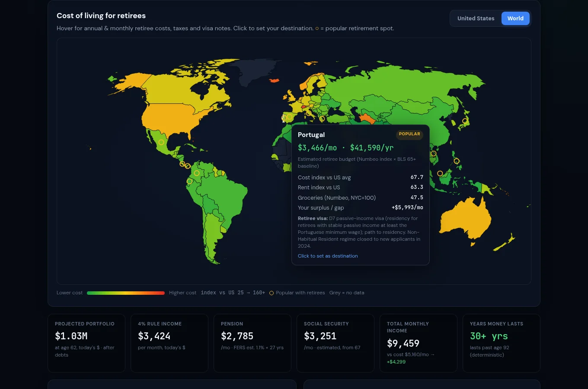Select red-orange Iceland on the map
This screenshot has height=389, width=588.
[274, 80]
